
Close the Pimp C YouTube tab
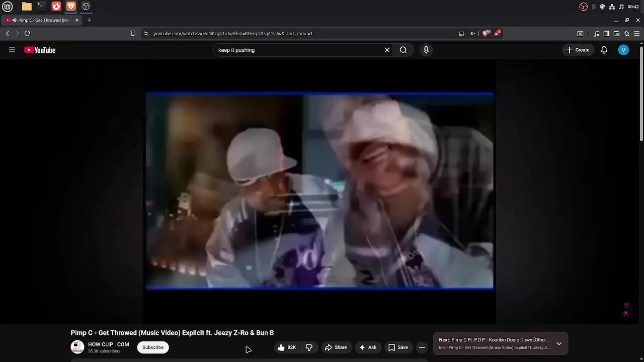[x=77, y=20]
